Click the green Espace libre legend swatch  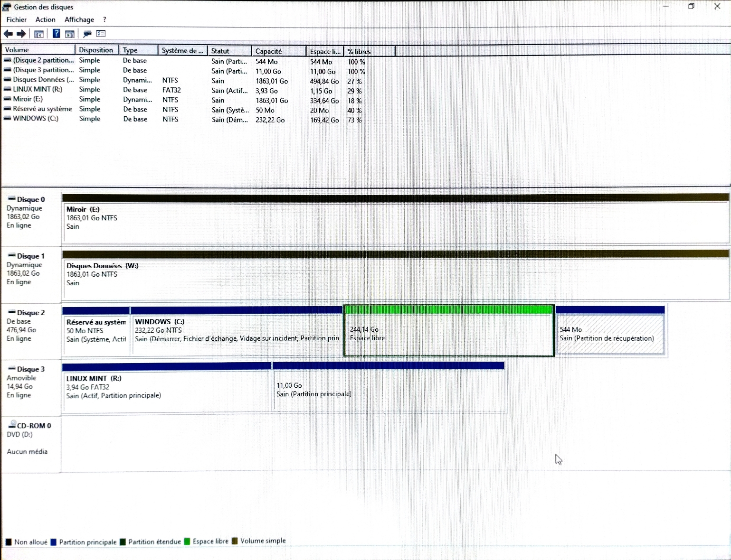[187, 541]
